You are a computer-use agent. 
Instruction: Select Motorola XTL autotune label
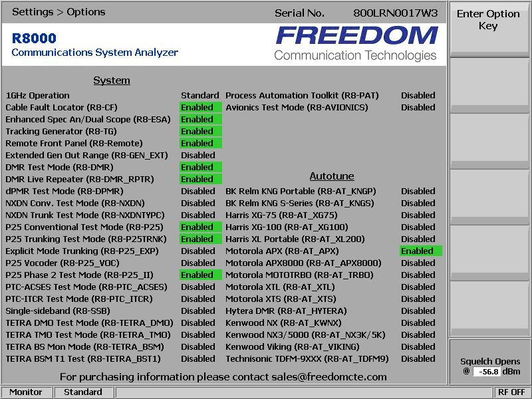(x=280, y=287)
